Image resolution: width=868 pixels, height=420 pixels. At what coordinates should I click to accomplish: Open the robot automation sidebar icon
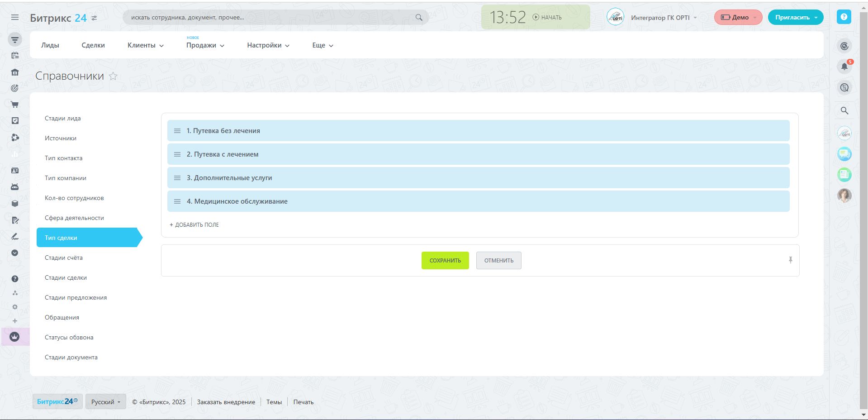point(15,187)
